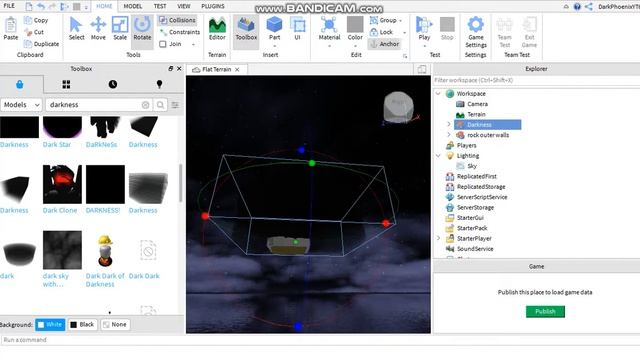Click Cut in Clipboard group
The height and width of the screenshot is (360, 640).
34,32
